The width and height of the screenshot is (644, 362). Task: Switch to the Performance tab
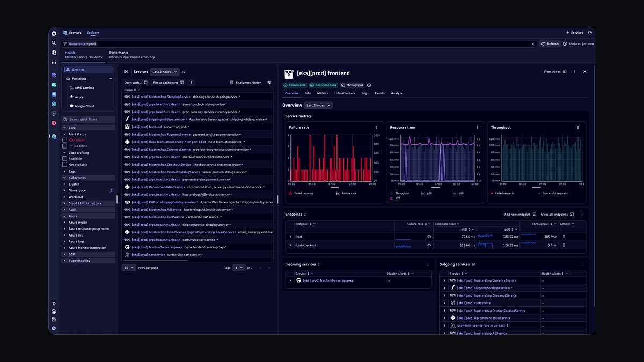(132, 55)
